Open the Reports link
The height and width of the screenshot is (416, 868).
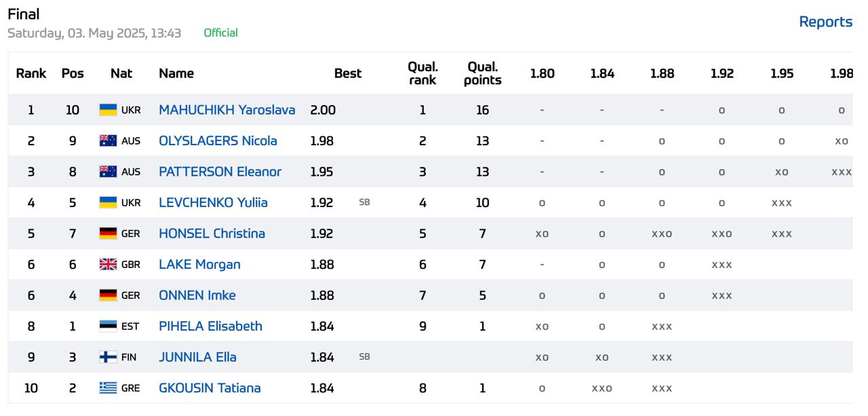pyautogui.click(x=825, y=22)
